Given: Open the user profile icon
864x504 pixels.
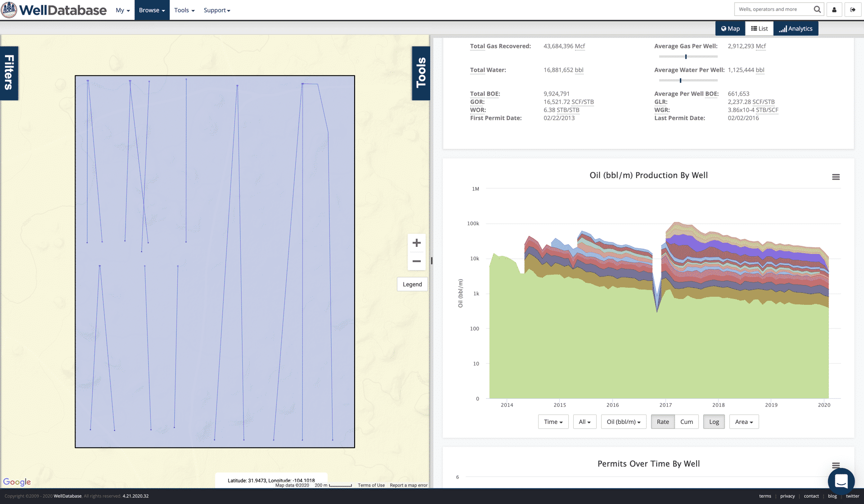Looking at the screenshot, I should point(834,9).
